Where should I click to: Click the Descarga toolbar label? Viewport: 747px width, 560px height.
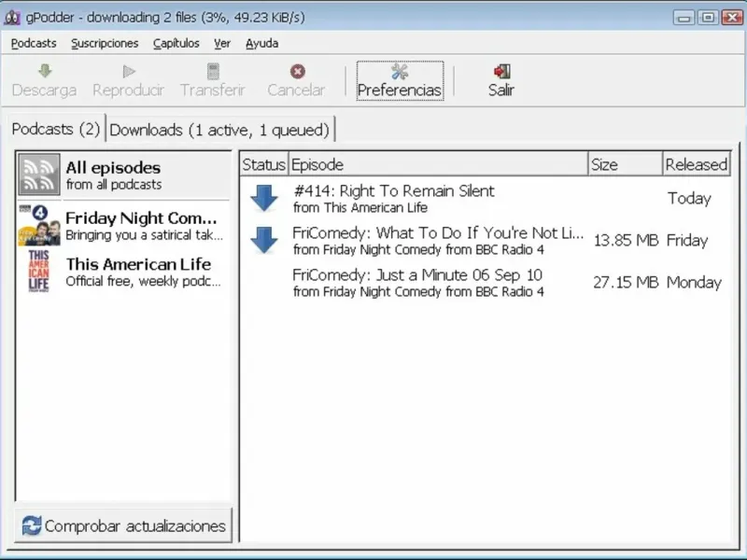[44, 90]
